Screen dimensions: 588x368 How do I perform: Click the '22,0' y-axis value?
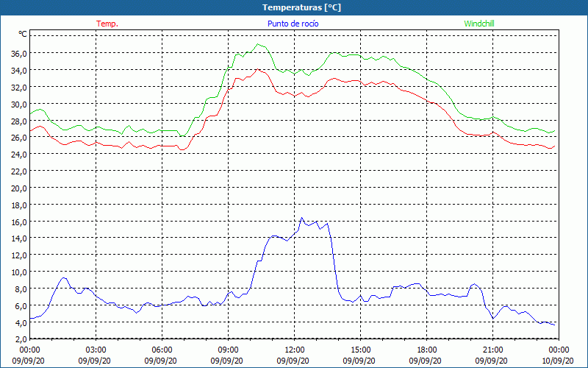pos(19,171)
